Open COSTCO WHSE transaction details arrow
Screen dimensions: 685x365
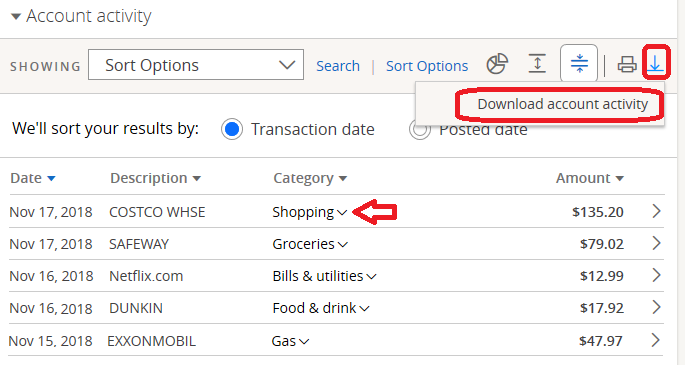tap(656, 211)
